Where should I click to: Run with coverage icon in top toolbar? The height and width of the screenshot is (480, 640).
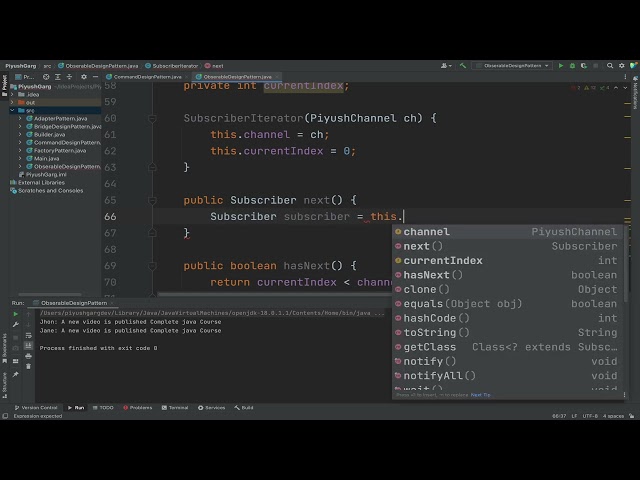[x=584, y=66]
